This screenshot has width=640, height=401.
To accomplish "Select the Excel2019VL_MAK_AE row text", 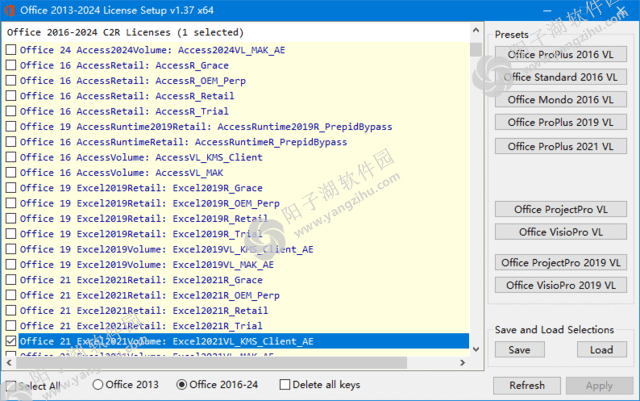I will [x=147, y=265].
